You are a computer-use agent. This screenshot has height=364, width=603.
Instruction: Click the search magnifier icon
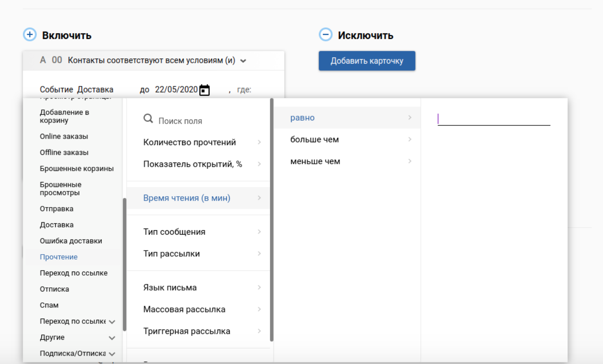point(148,118)
